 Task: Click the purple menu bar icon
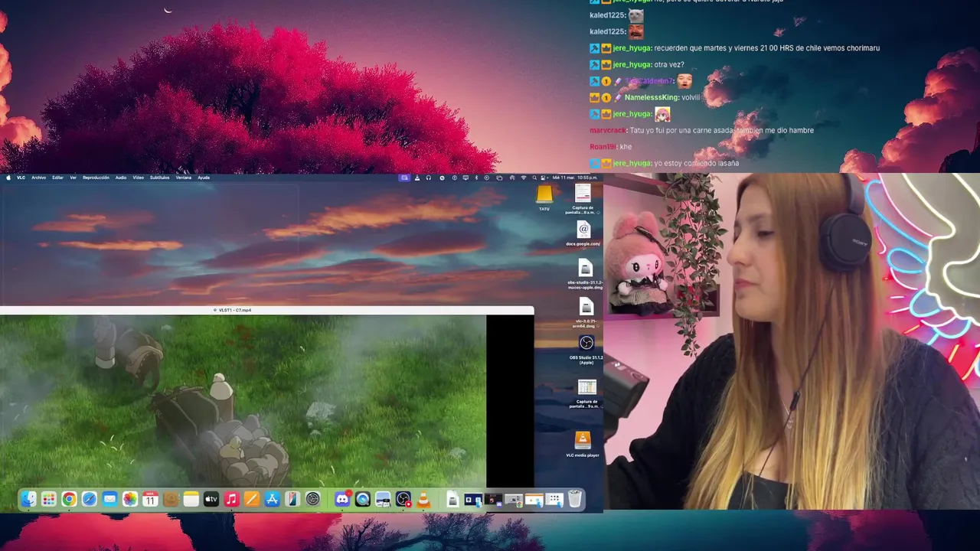(404, 178)
